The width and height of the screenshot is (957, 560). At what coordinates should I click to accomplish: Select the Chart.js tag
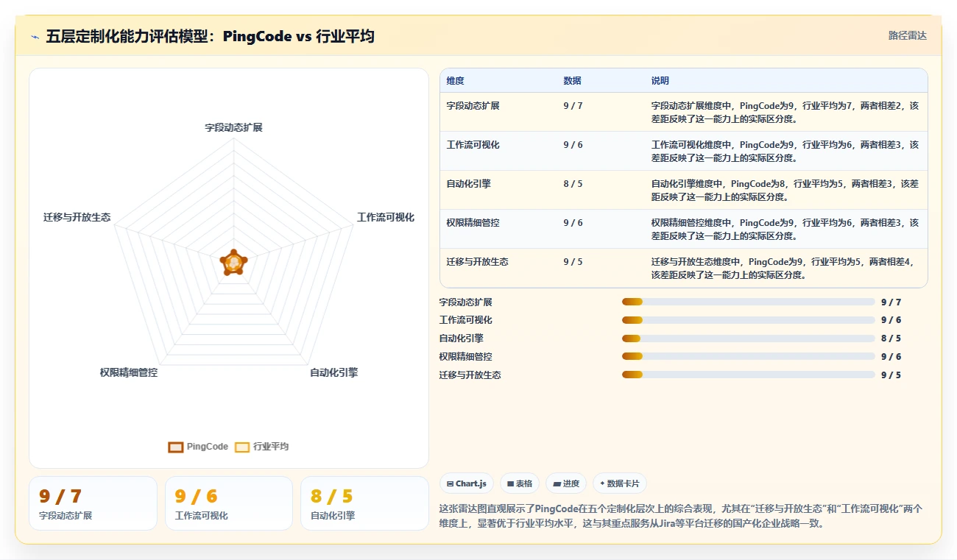pos(467,483)
